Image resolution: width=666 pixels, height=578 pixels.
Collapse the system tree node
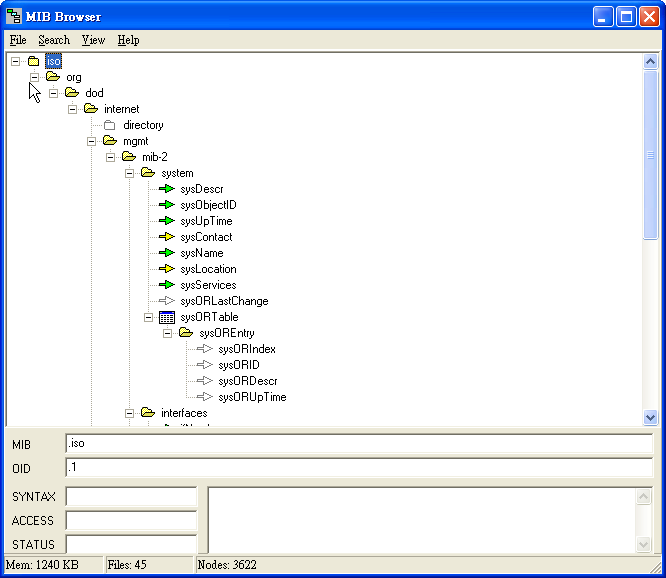point(130,173)
